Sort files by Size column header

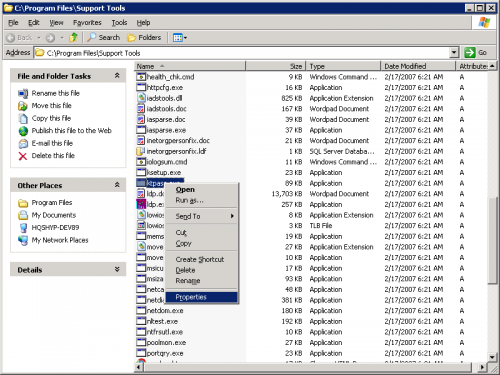coord(276,66)
